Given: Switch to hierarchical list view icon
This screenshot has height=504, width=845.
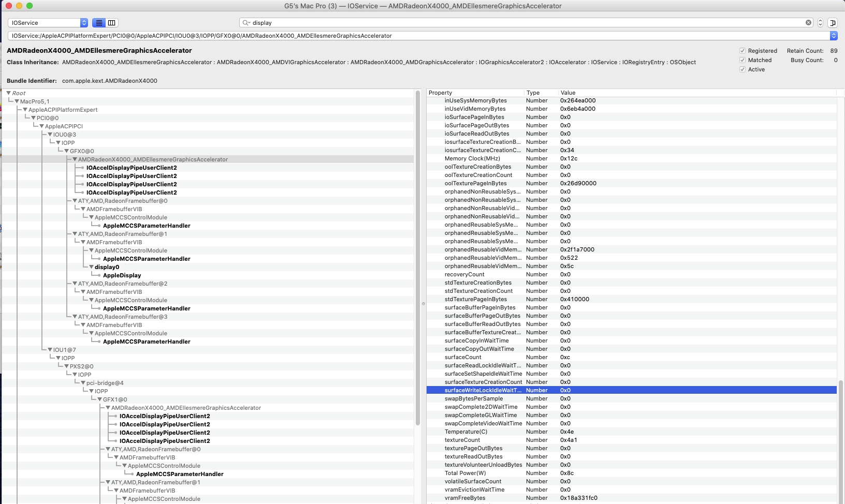Looking at the screenshot, I should [99, 23].
